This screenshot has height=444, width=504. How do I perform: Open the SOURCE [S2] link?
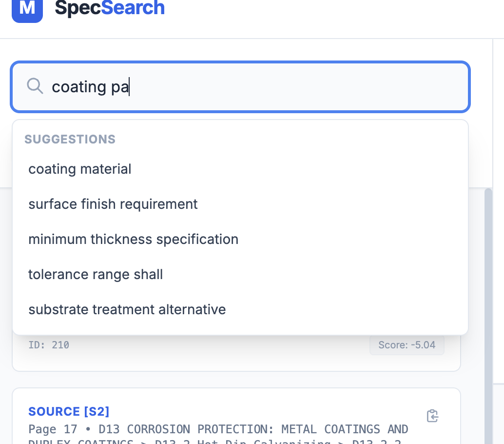click(69, 411)
